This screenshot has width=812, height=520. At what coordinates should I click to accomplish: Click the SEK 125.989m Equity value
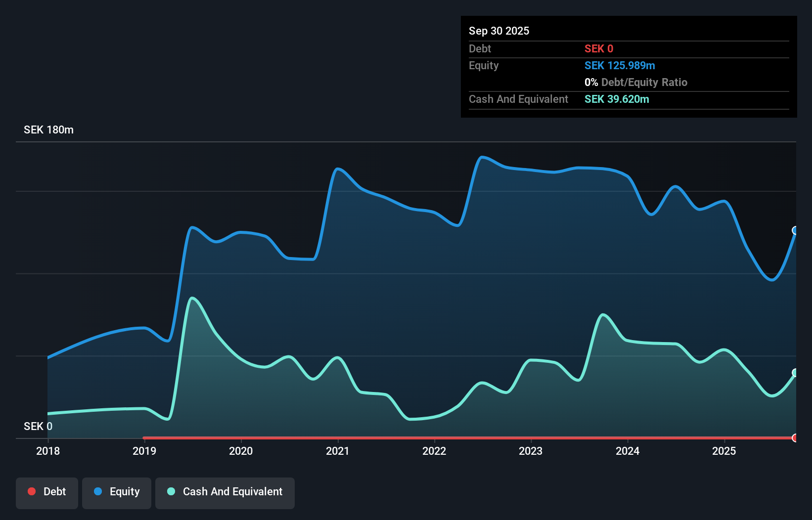click(x=620, y=65)
